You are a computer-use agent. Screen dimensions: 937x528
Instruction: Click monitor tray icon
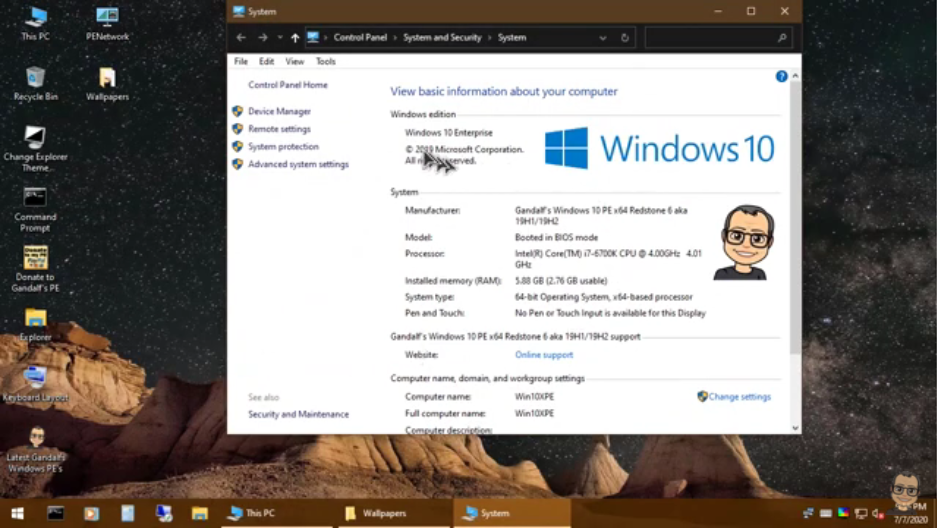point(861,513)
